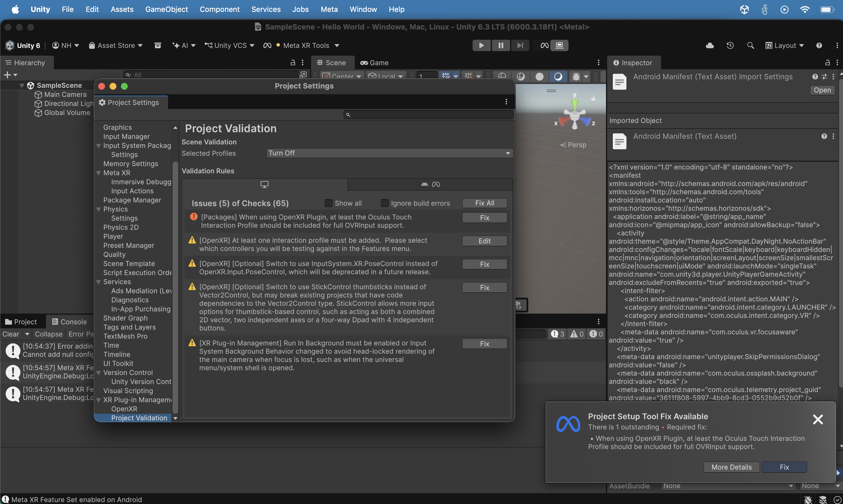Open the Unity VCS dropdown
Image resolution: width=843 pixels, height=504 pixels.
[x=230, y=45]
